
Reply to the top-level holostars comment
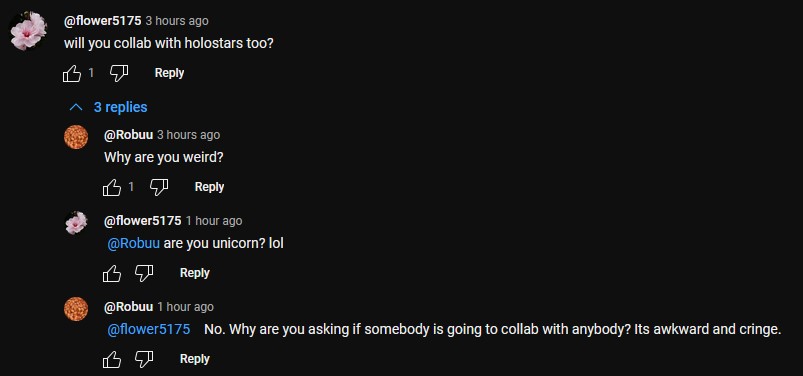click(x=170, y=73)
